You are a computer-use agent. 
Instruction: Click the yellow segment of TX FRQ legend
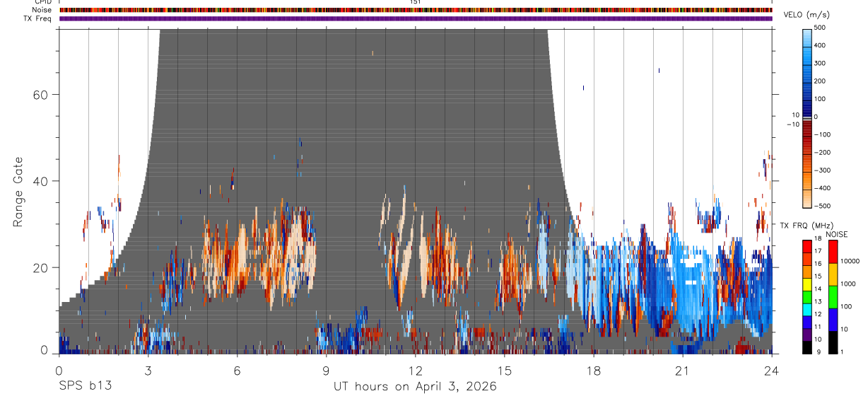(807, 284)
